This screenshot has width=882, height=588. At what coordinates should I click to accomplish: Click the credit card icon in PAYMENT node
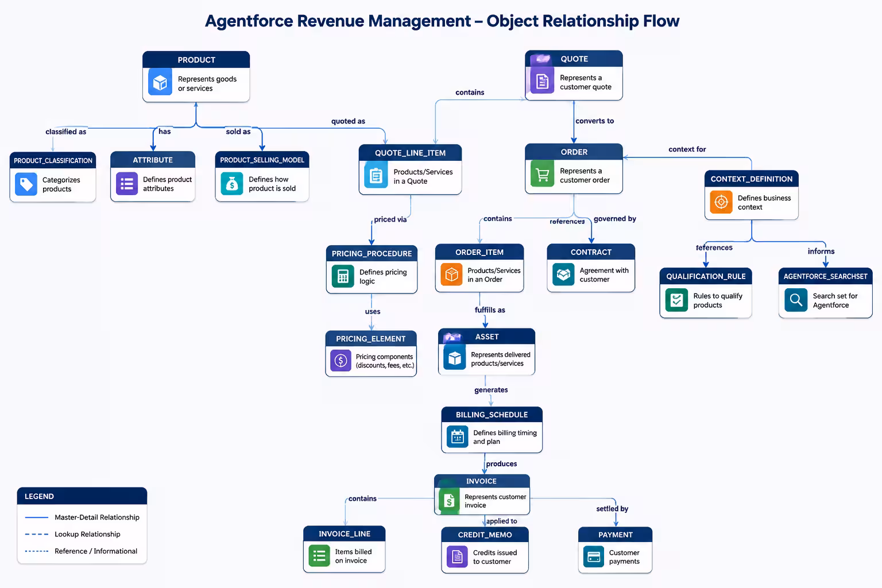click(594, 556)
